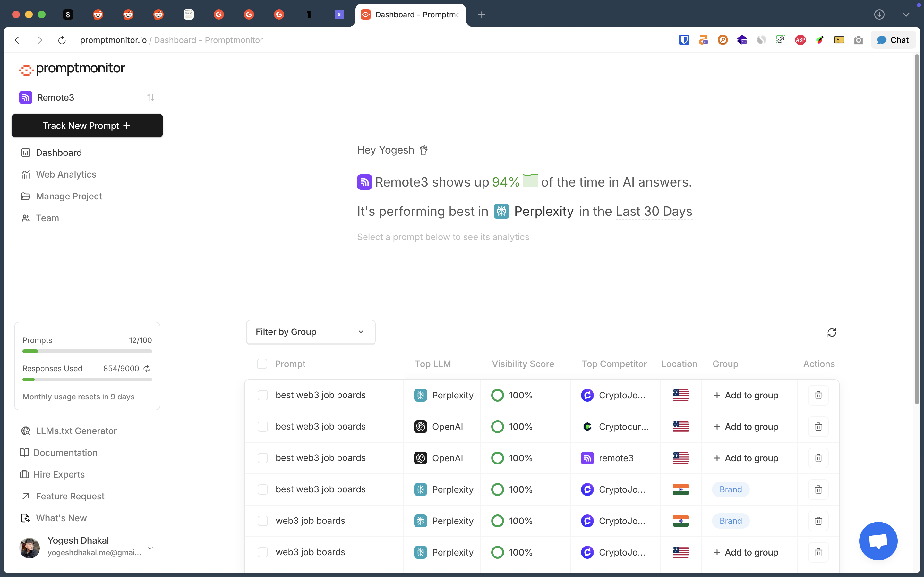Image resolution: width=924 pixels, height=577 pixels.
Task: Add the second row prompt to group
Action: pyautogui.click(x=746, y=427)
